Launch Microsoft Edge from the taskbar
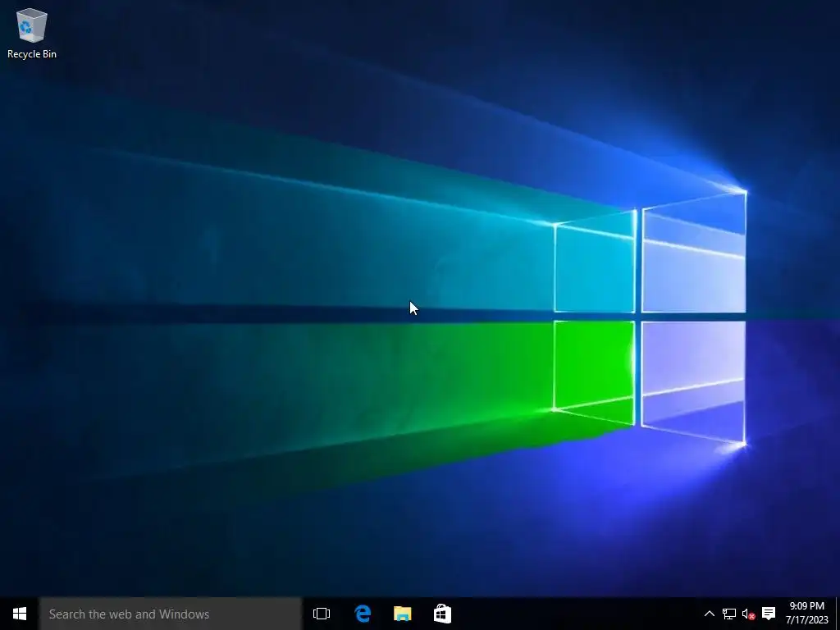840x630 pixels. 363,614
